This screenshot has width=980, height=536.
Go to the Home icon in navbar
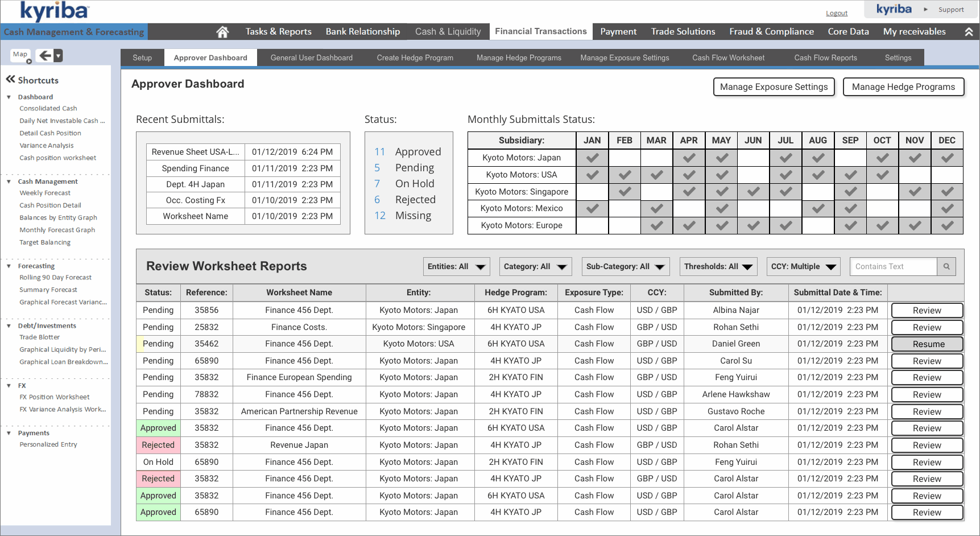pos(222,32)
